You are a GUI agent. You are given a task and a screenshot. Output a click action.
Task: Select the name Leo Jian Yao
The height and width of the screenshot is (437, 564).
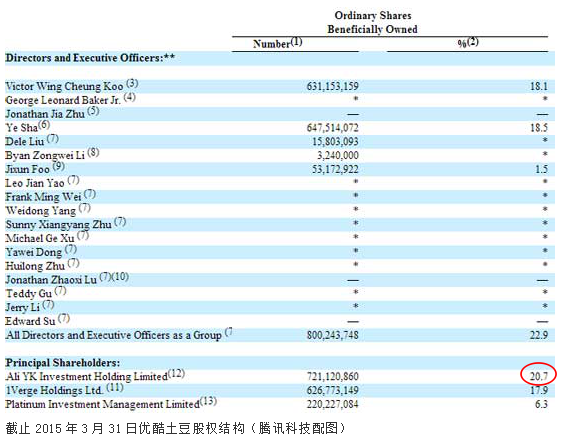pos(35,183)
